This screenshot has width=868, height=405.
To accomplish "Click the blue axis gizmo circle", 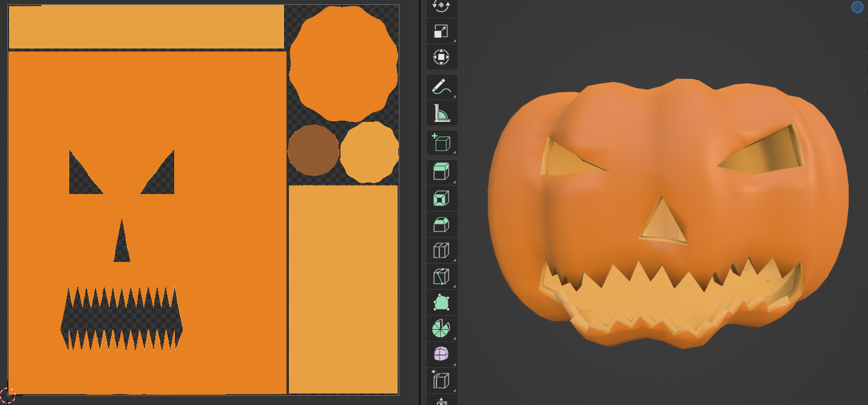I will 857,7.
